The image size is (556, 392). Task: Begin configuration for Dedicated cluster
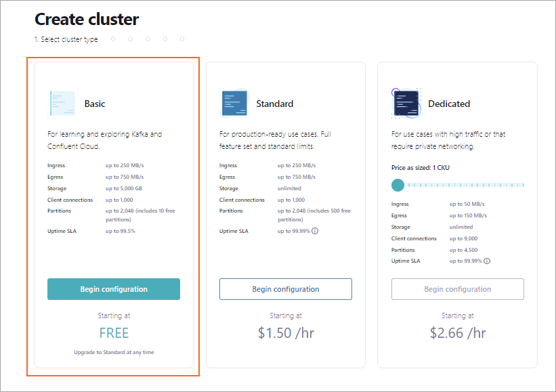click(458, 289)
